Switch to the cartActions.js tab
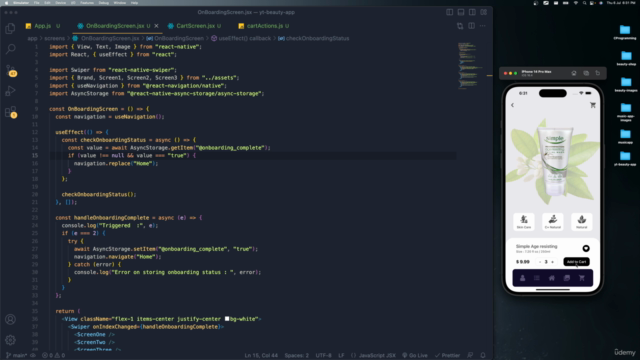Viewport: 640px width, 360px height. pos(264,26)
